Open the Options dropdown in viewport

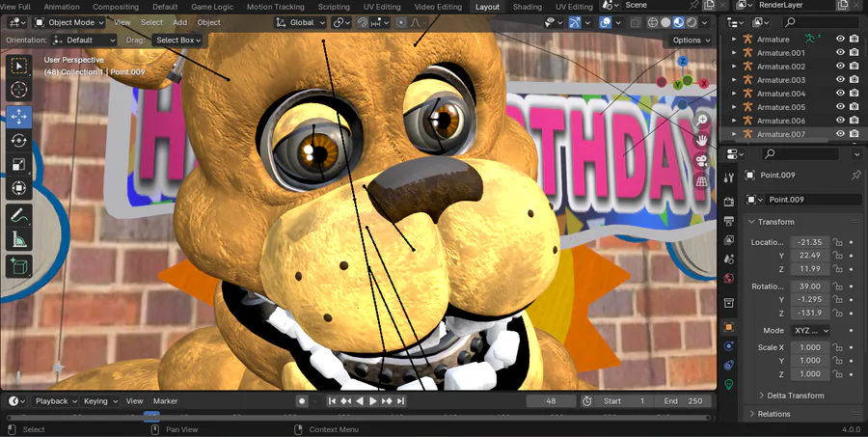(x=692, y=40)
